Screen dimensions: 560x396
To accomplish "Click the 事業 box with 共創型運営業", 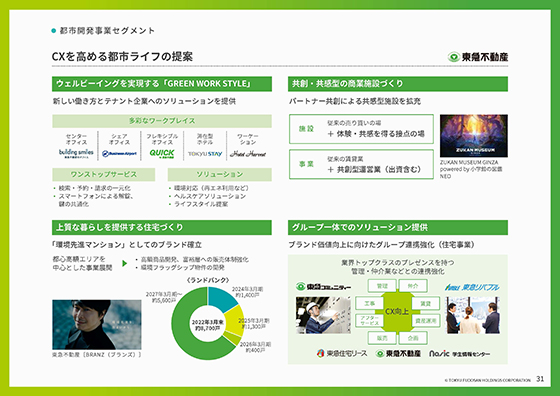I will [361, 164].
